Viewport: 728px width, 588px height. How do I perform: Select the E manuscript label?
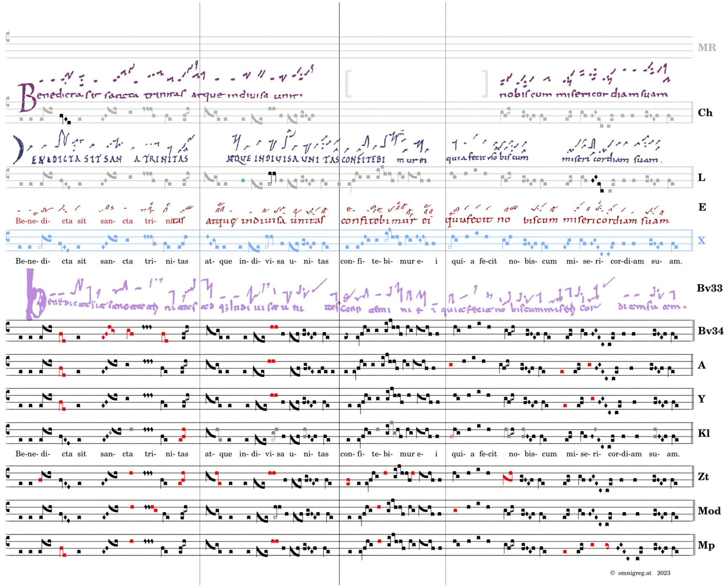pos(702,207)
